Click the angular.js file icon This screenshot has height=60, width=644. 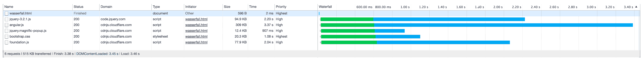click(6, 25)
